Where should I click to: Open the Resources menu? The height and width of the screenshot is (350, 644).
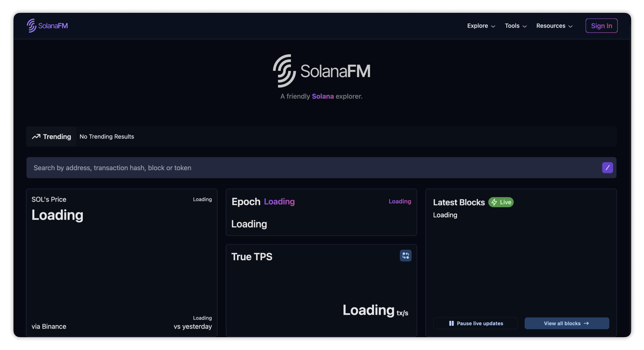click(551, 26)
